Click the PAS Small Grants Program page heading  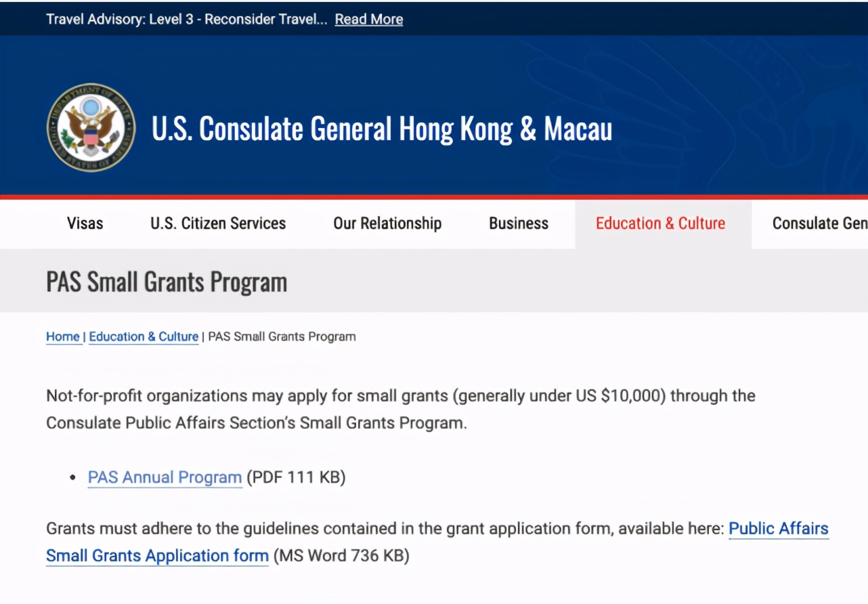pos(167,282)
